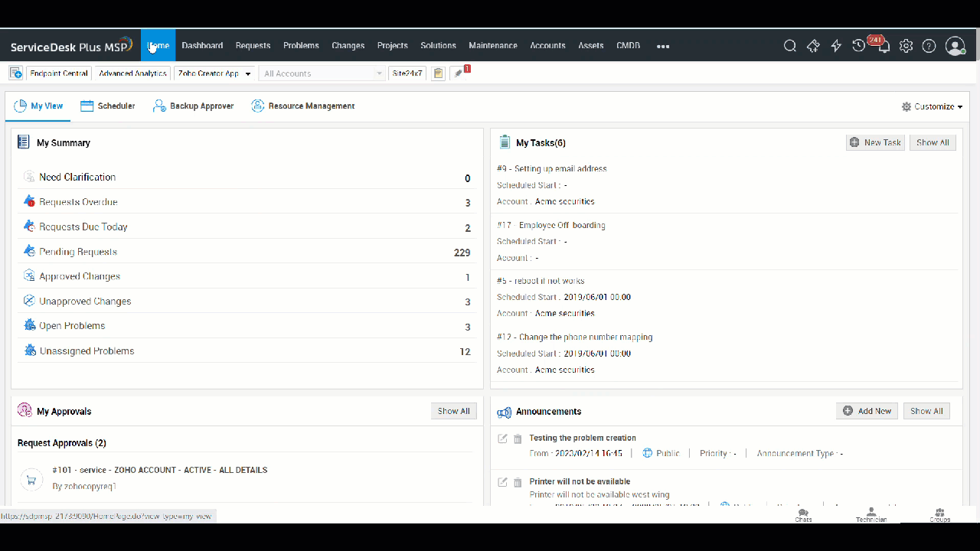The height and width of the screenshot is (551, 980).
Task: Open Pending Requests summary link
Action: pyautogui.click(x=78, y=252)
